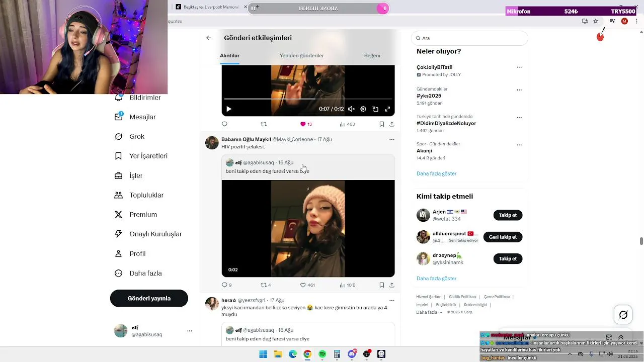Open OBS Studio from the taskbar
Image resolution: width=644 pixels, height=362 pixels.
[381, 354]
